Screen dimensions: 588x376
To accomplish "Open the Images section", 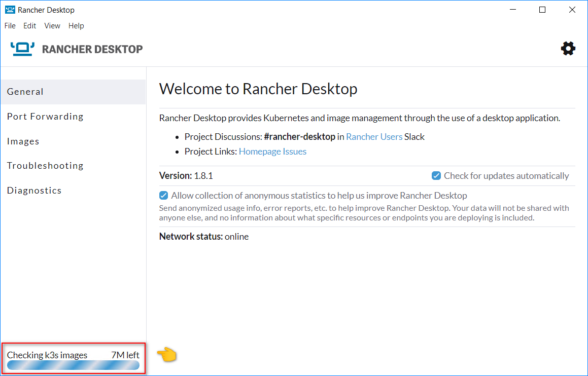I will 73,141.
